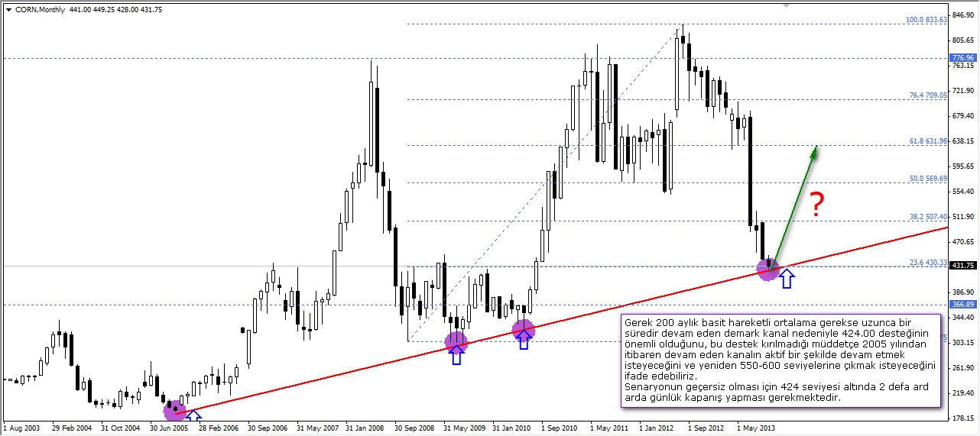Click the current price label 431.75

click(x=962, y=266)
